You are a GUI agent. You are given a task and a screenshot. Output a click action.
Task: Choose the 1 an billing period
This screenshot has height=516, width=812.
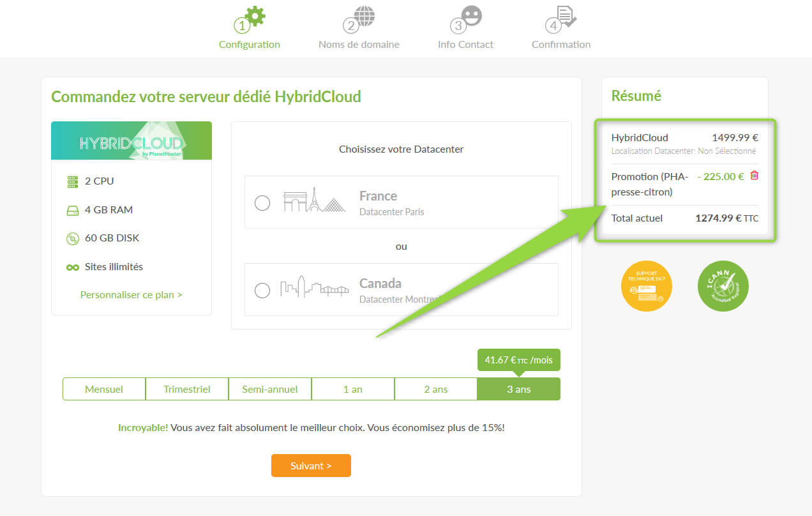click(353, 389)
